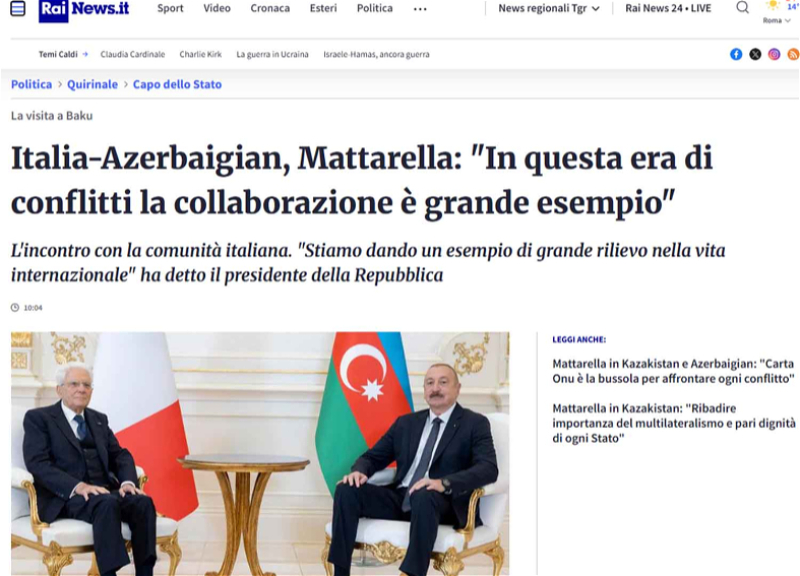The image size is (800, 576).
Task: Share via the Facebook icon
Action: coord(736,54)
